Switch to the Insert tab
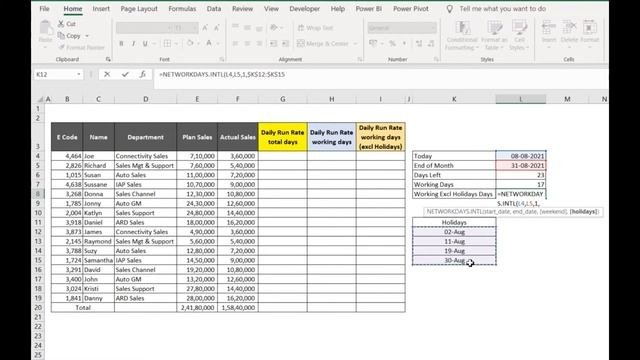This screenshot has height=360, width=640. coord(101,9)
